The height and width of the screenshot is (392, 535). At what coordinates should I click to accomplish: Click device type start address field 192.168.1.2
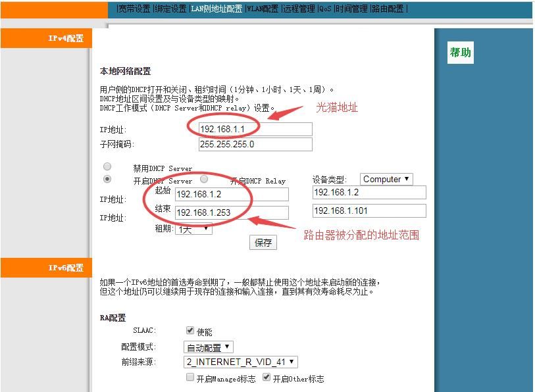[369, 193]
